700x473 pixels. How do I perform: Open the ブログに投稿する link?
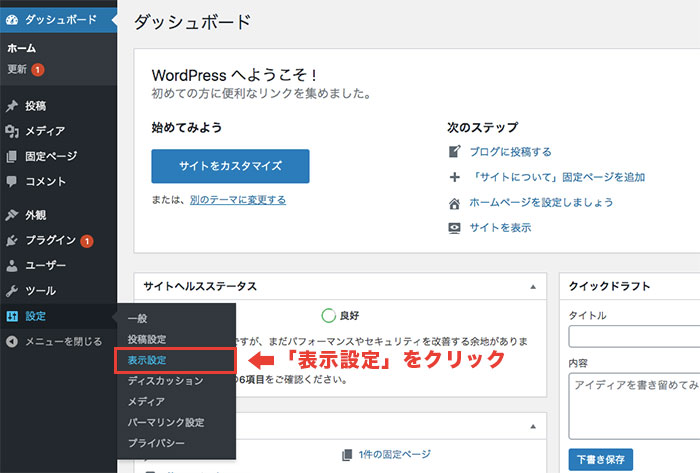pyautogui.click(x=511, y=152)
